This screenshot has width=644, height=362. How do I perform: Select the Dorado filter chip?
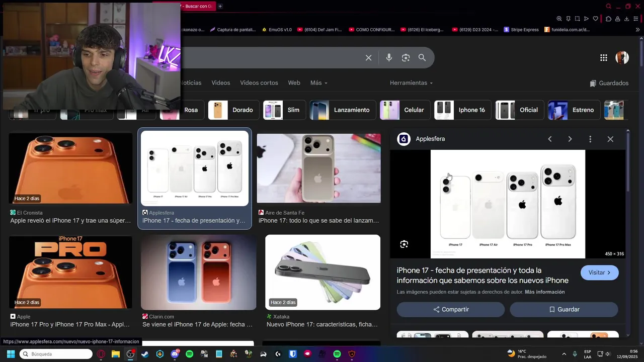[234, 110]
